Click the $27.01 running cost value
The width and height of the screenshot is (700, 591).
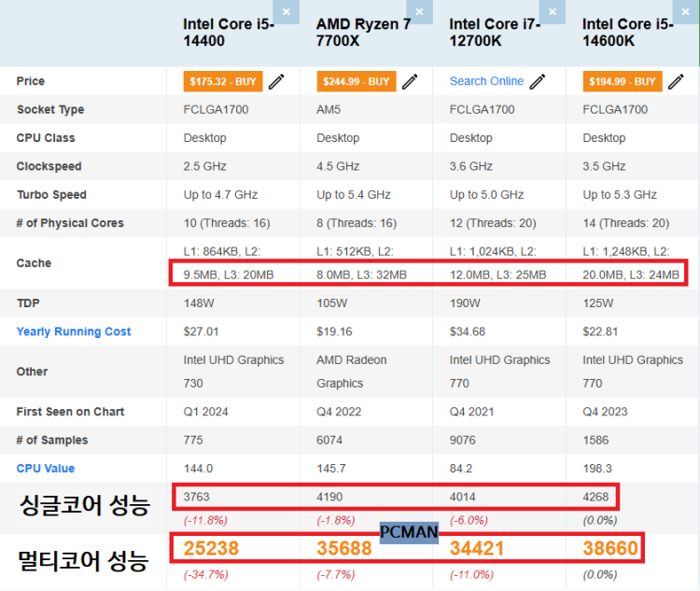(201, 331)
